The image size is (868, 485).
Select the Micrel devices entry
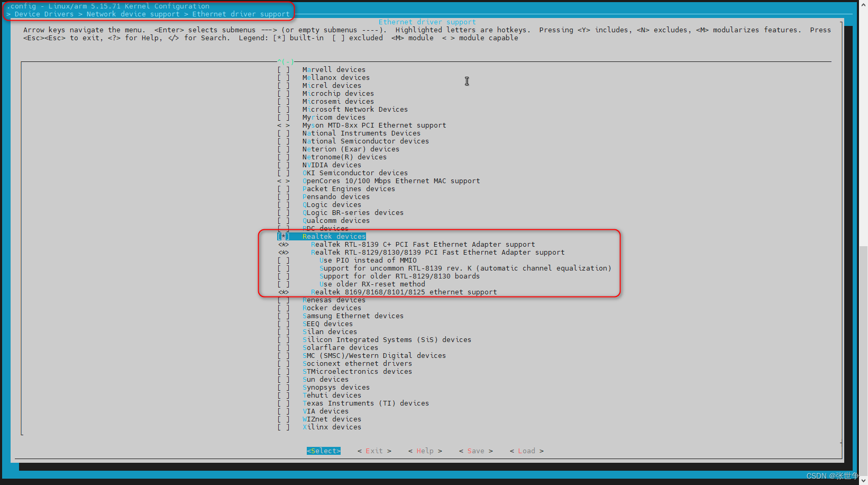point(332,86)
